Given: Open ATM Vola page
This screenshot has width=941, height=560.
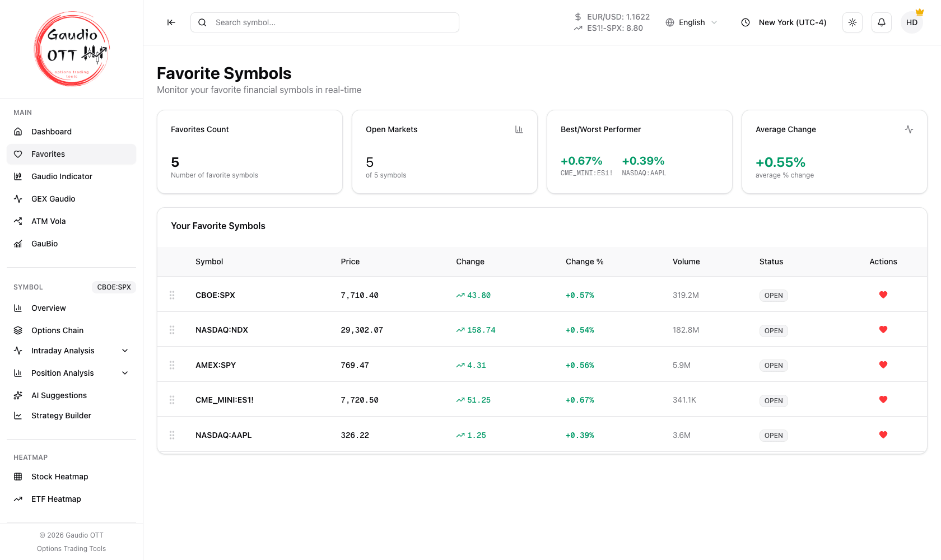Looking at the screenshot, I should pos(71,221).
